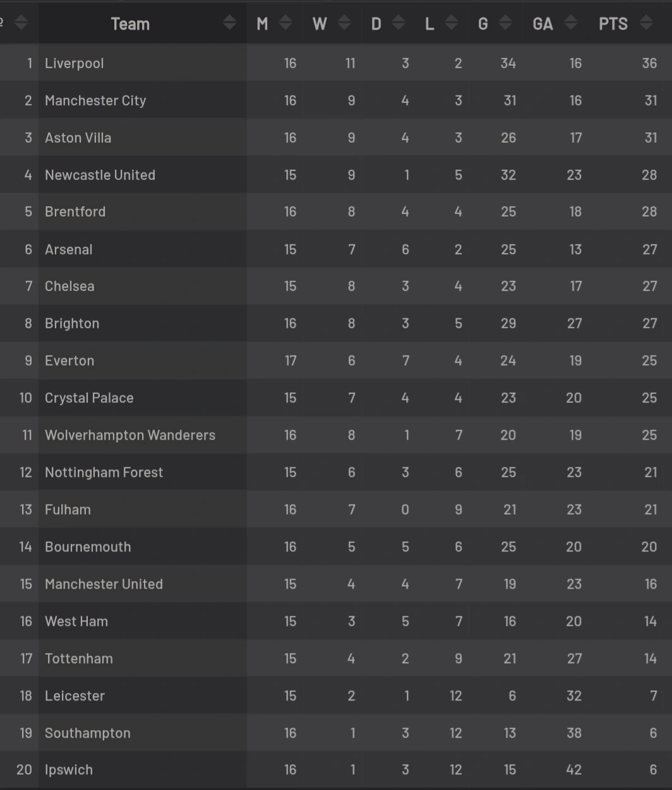
Task: Click the rank column sort arrows
Action: pos(21,23)
